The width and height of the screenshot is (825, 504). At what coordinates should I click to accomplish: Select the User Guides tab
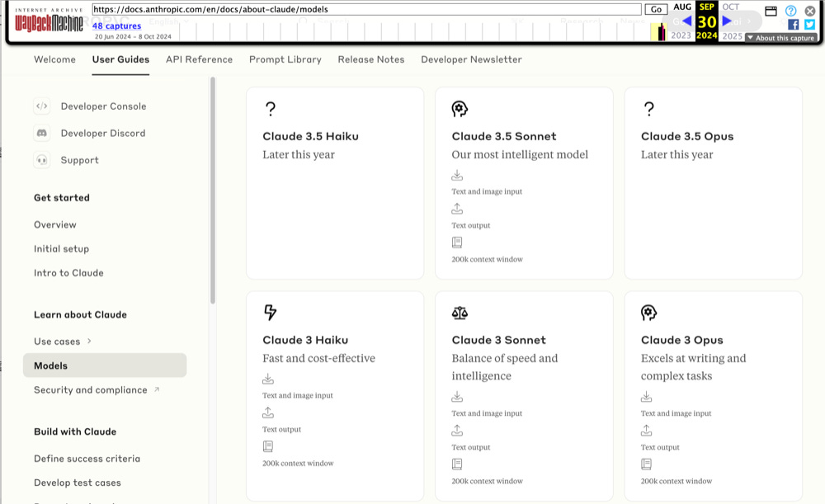coord(120,59)
